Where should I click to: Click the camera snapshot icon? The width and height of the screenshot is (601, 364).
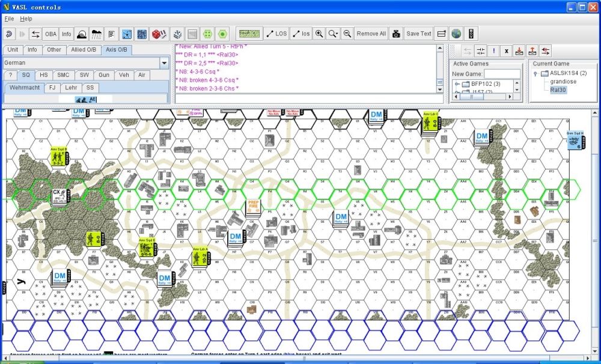[396, 34]
